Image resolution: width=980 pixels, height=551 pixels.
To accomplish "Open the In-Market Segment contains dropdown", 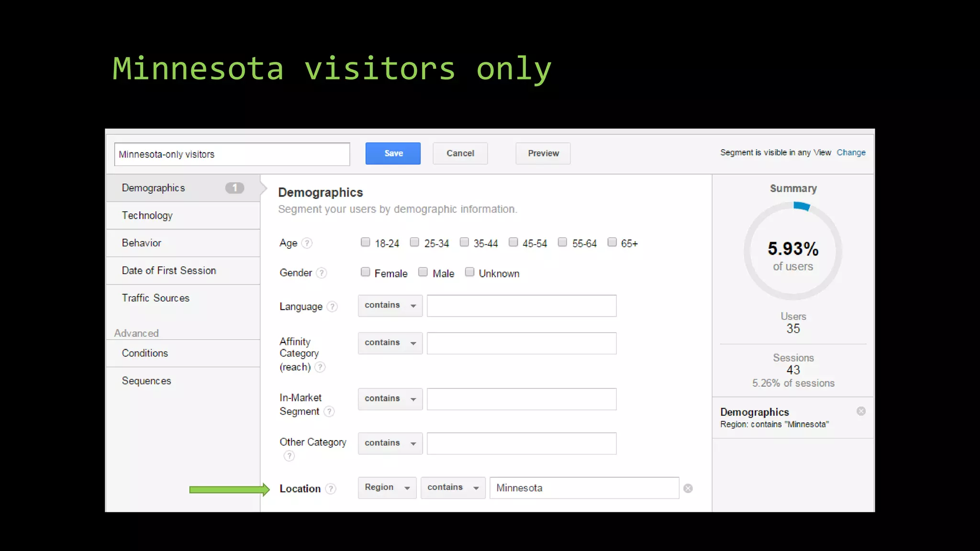I will point(390,399).
